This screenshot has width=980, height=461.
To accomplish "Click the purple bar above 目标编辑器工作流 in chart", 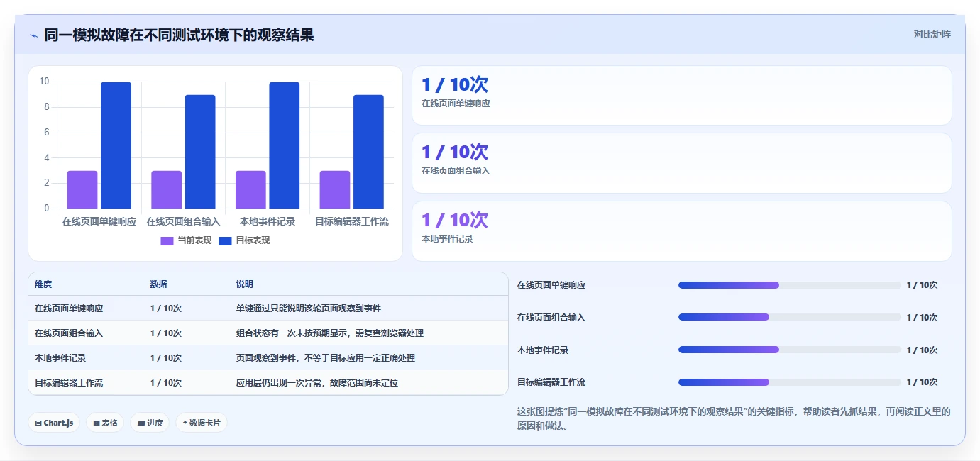I will (x=334, y=189).
